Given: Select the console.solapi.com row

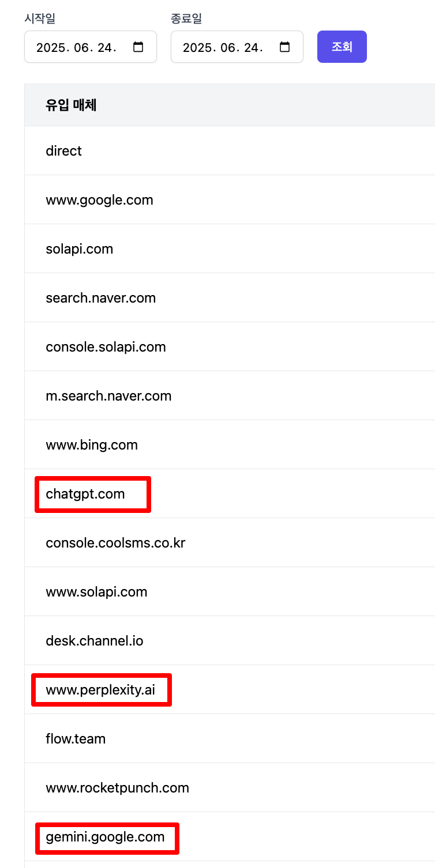Looking at the screenshot, I should click(x=230, y=347).
